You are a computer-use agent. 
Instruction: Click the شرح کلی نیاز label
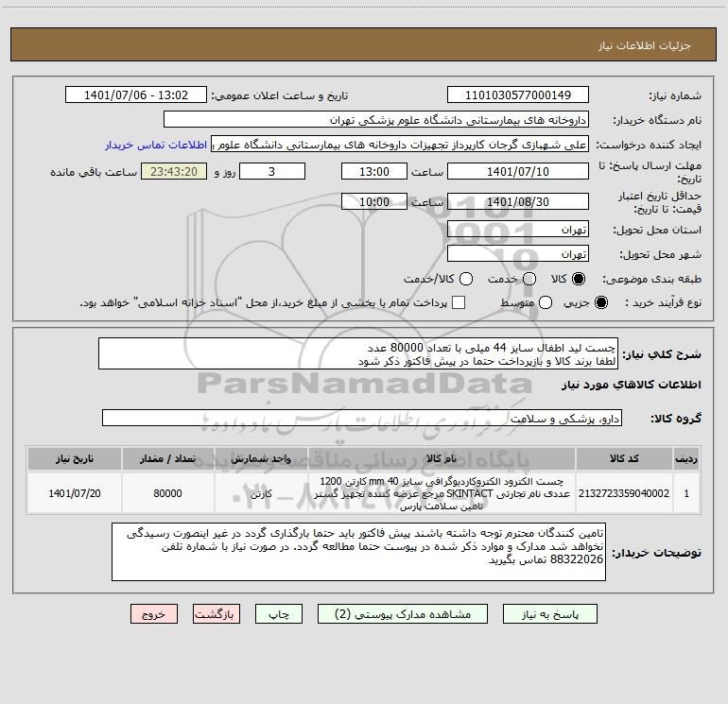[x=661, y=354]
